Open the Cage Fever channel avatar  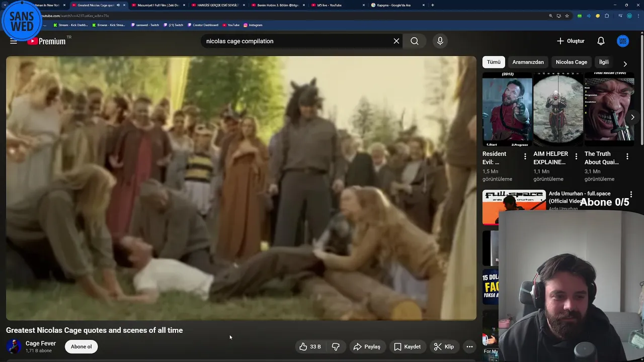14,346
